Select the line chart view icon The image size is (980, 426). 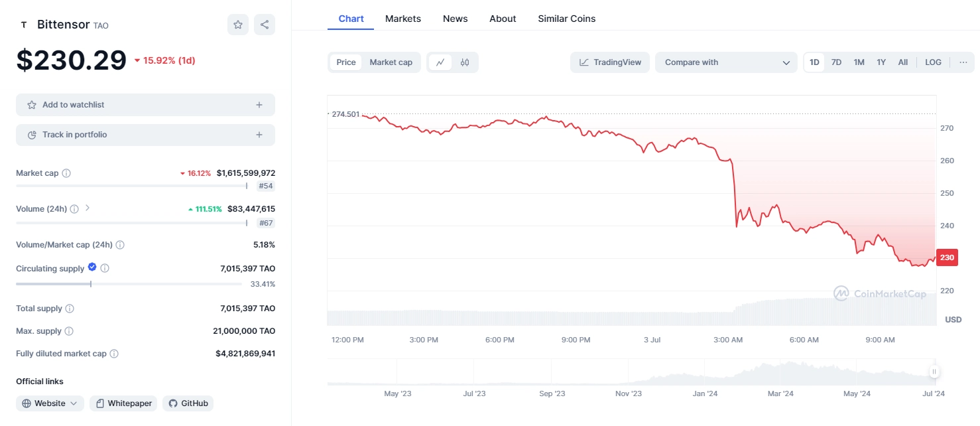(440, 62)
